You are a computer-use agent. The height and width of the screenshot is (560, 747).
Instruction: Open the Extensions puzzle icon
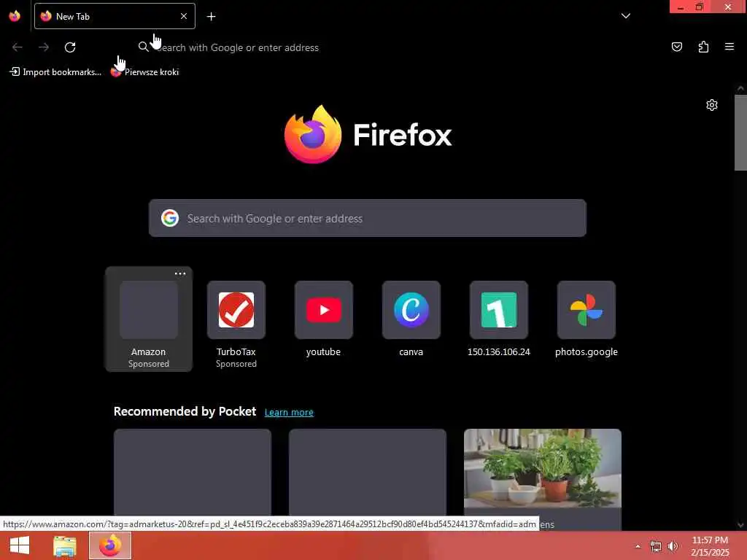coord(703,47)
